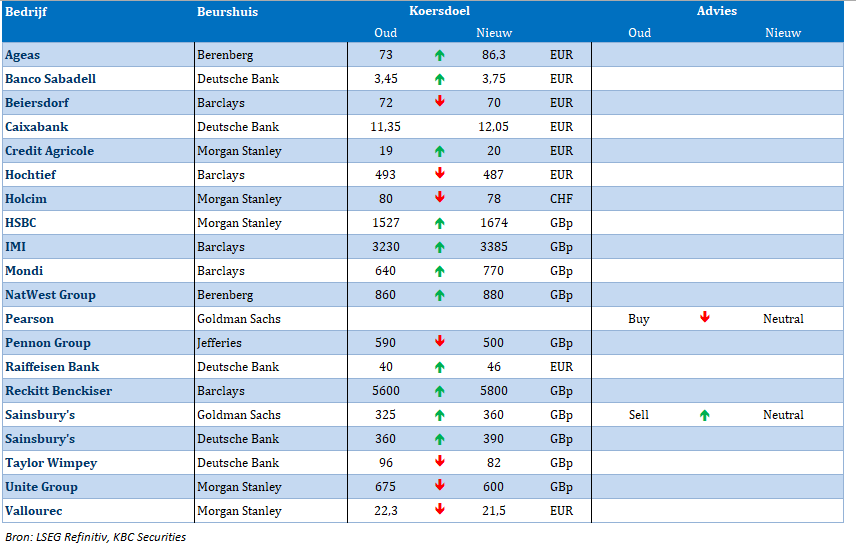Select the Taylor Wimpey cell
The image size is (856, 551).
tap(51, 463)
